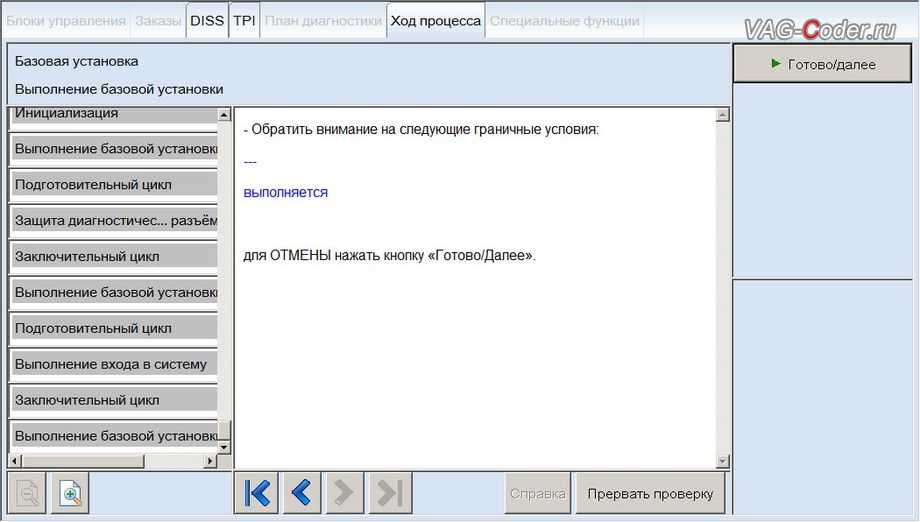Open the Специальные функции tab
Image resolution: width=920 pixels, height=522 pixels.
click(x=564, y=21)
